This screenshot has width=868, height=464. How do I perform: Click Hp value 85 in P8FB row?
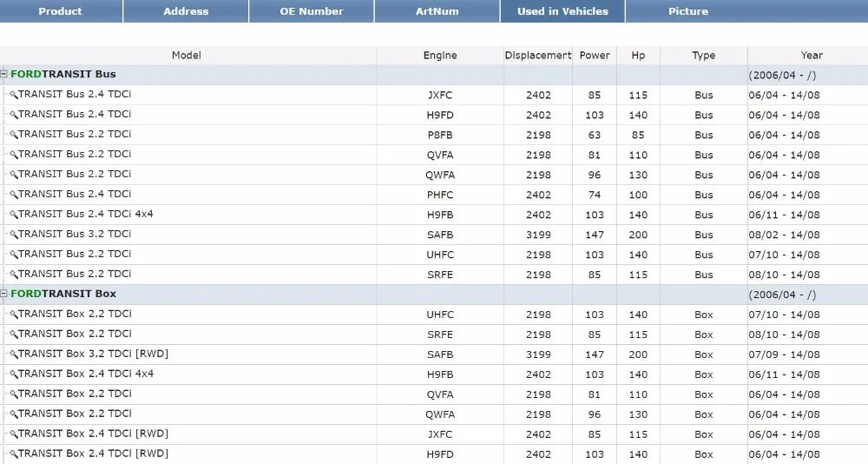(638, 135)
